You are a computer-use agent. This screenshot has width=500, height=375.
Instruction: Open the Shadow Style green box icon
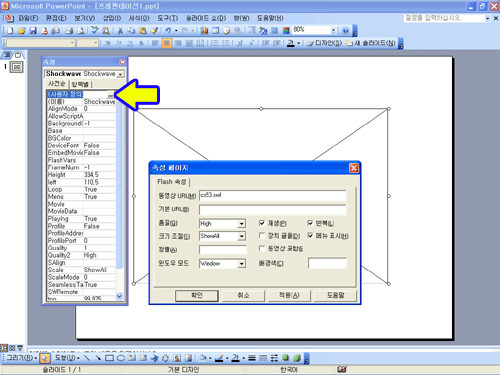(x=285, y=358)
